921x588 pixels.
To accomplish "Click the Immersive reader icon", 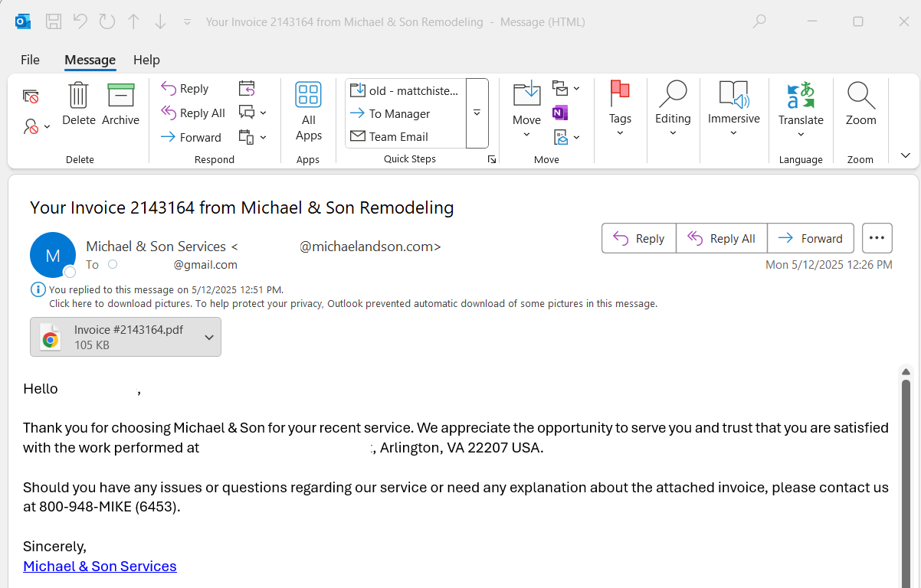I will pyautogui.click(x=733, y=96).
